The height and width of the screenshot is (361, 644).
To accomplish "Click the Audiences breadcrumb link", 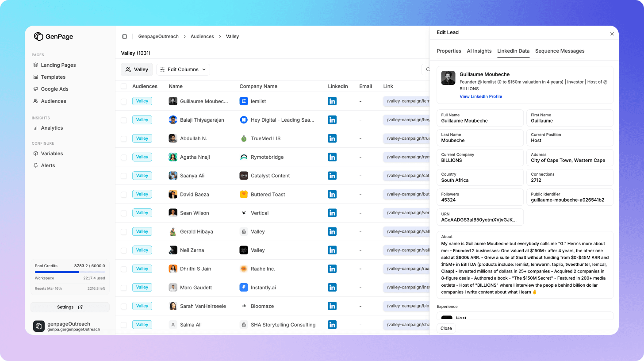I will click(x=202, y=37).
